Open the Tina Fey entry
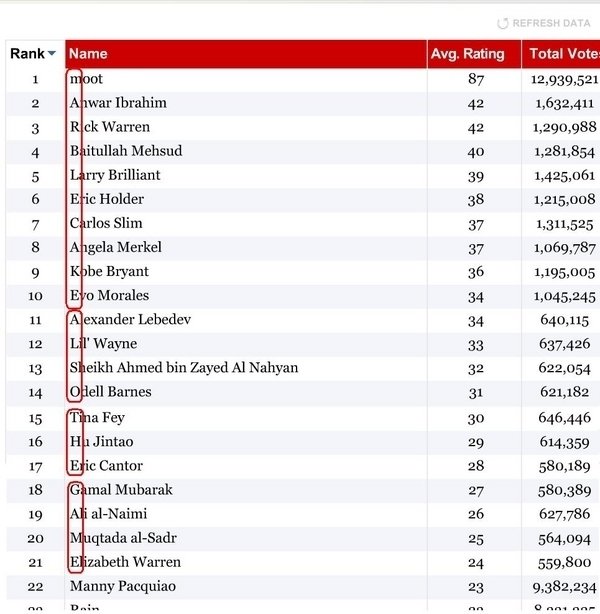 [x=97, y=417]
